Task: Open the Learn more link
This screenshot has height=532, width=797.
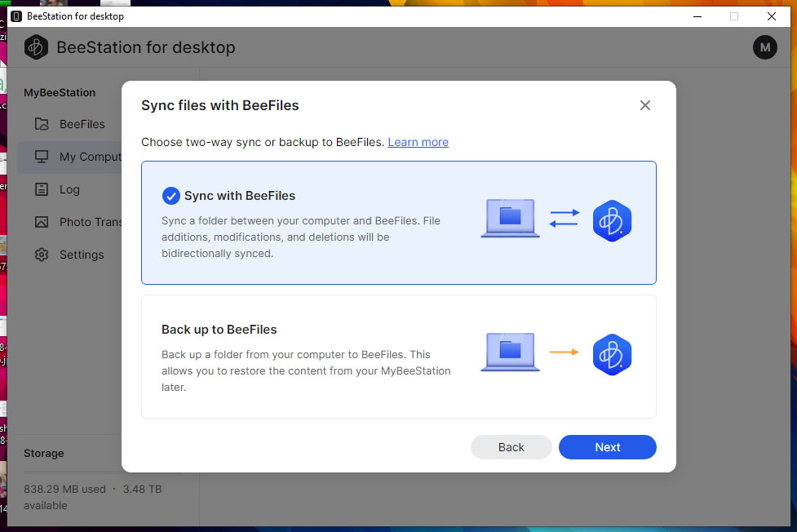Action: [x=418, y=142]
